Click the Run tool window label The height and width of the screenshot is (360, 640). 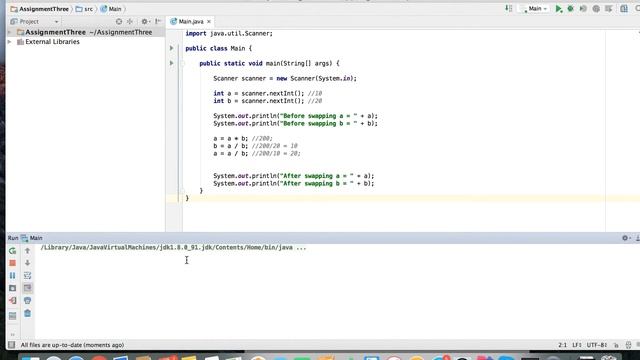(x=13, y=238)
